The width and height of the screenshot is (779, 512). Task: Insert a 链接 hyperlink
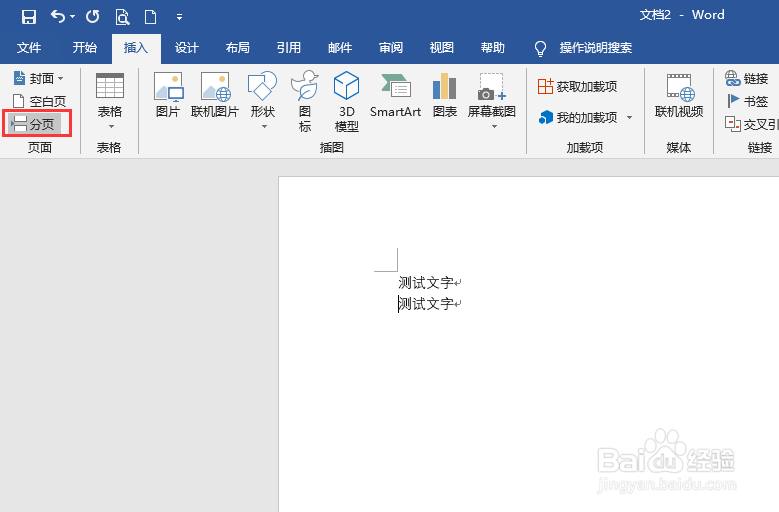click(x=747, y=78)
